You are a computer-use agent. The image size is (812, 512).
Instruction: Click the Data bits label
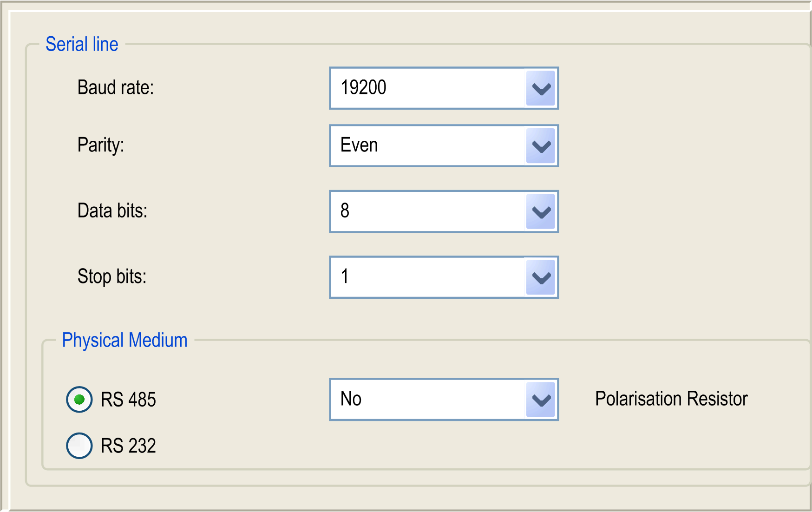point(112,211)
